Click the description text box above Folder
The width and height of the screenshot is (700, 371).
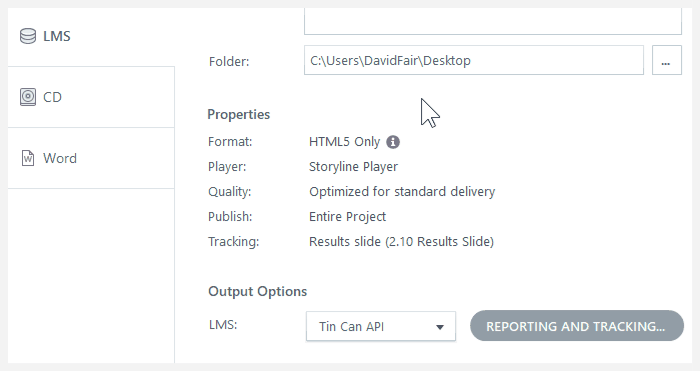click(493, 21)
